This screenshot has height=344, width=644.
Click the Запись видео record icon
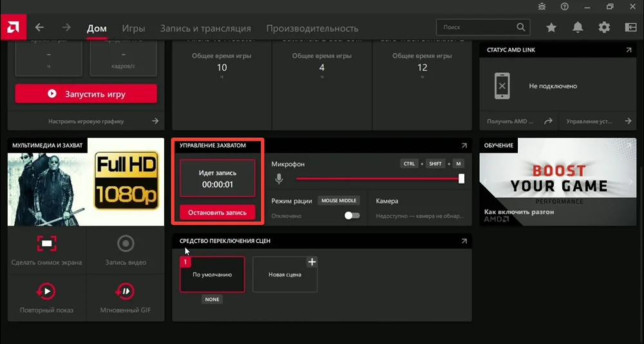pyautogui.click(x=126, y=244)
